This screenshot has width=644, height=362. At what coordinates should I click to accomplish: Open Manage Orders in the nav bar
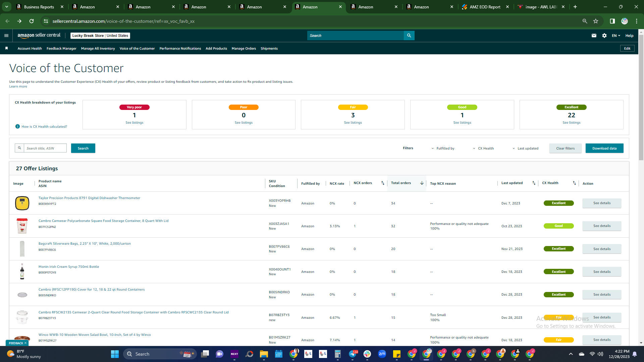[244, 49]
